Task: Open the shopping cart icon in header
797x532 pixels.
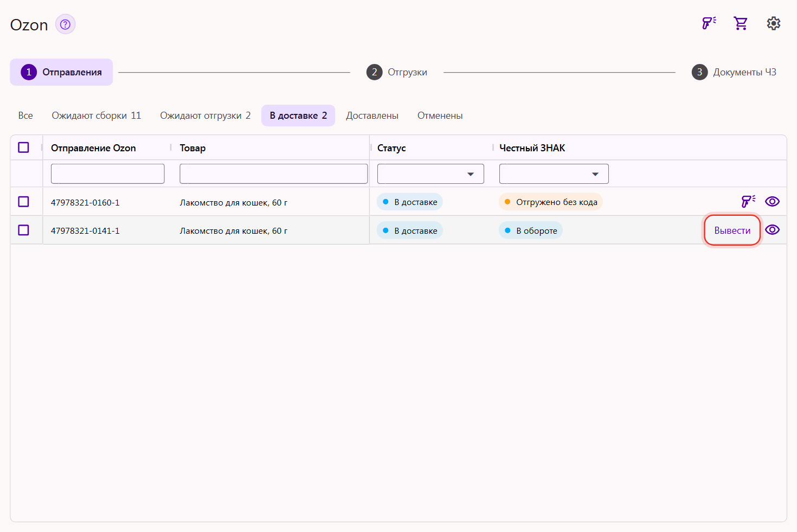Action: 741,23
